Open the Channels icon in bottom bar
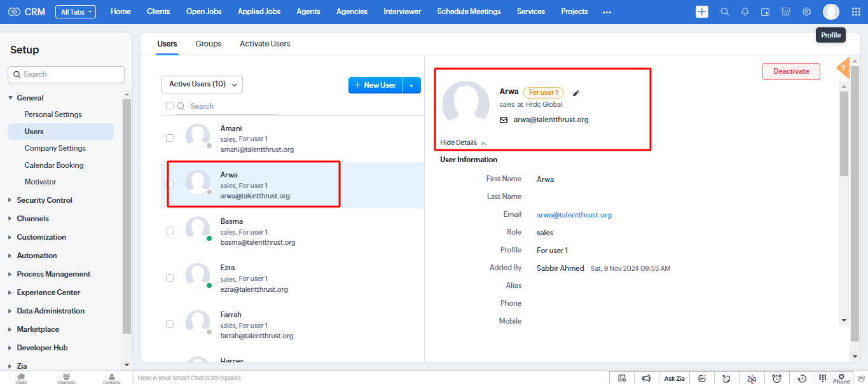This screenshot has height=384, width=868. pyautogui.click(x=66, y=378)
